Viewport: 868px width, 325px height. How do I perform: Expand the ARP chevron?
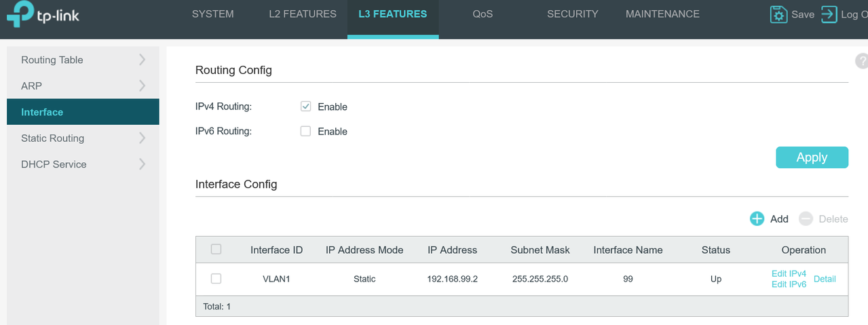point(142,85)
